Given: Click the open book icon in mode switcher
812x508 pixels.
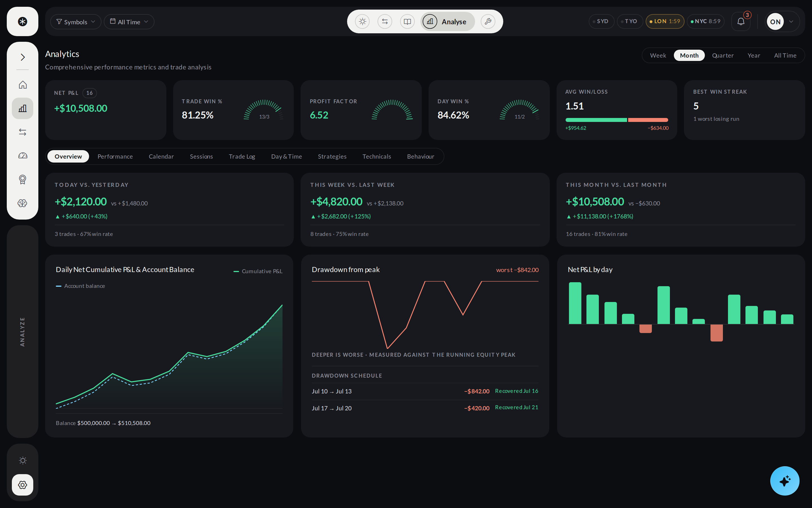Looking at the screenshot, I should [407, 21].
